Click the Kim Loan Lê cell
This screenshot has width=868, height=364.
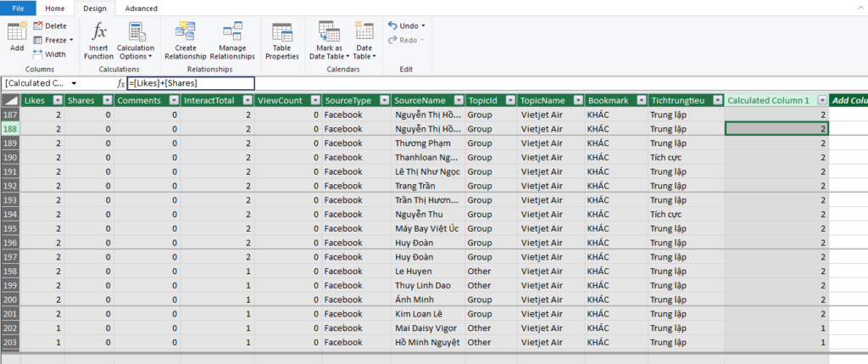[x=428, y=314]
